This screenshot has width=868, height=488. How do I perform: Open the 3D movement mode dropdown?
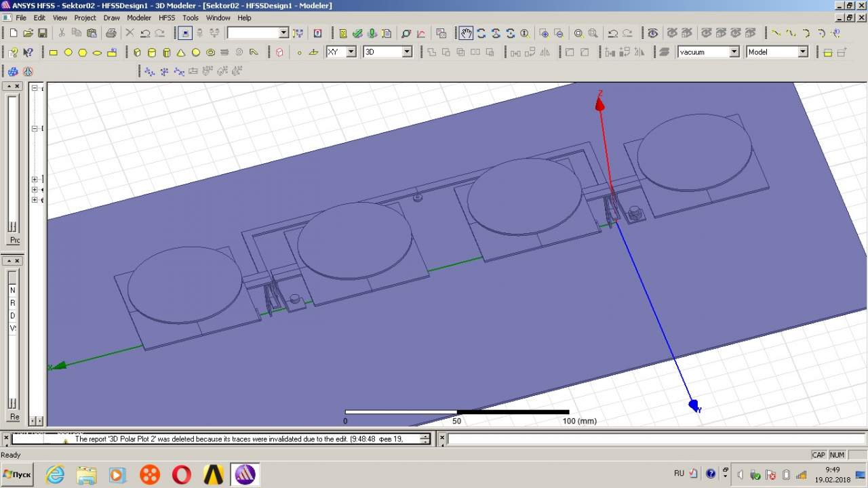(x=407, y=52)
